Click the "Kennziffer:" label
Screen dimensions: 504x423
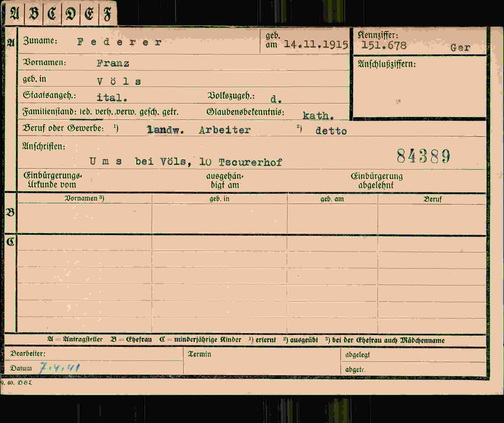378,35
